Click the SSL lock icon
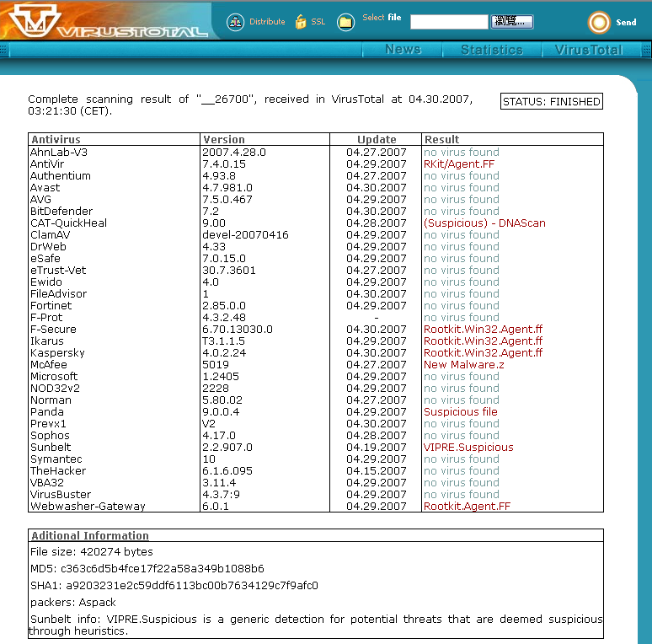This screenshot has width=652, height=644. (x=300, y=22)
